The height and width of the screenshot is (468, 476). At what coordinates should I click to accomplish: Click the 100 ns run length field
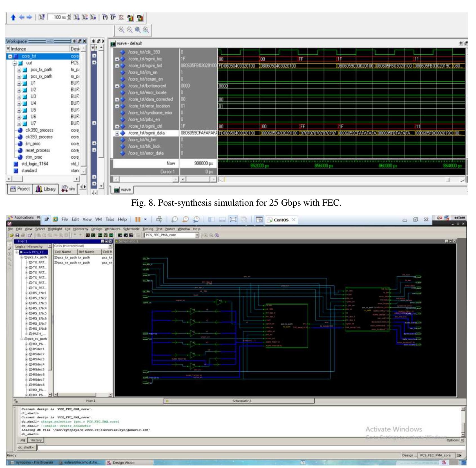(57, 17)
